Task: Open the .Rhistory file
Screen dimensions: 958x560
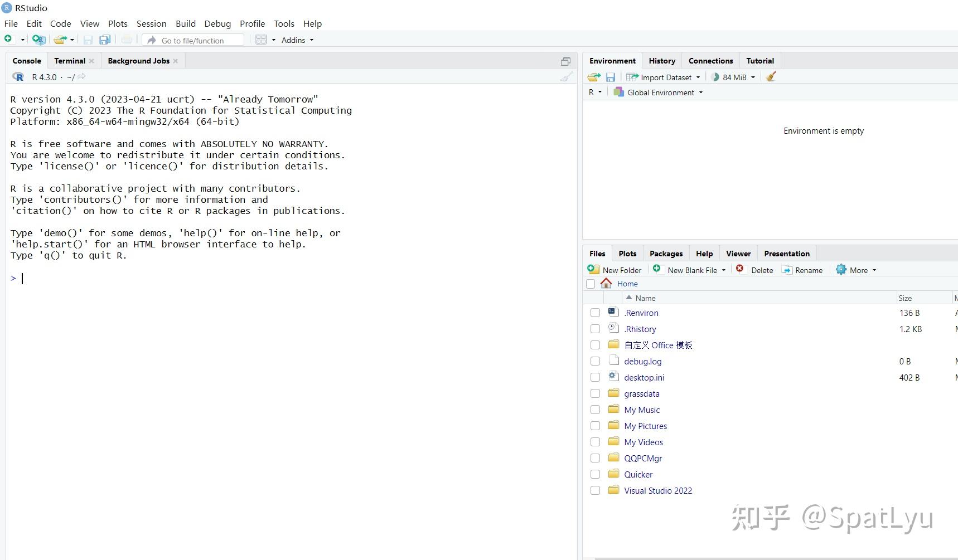Action: 640,329
